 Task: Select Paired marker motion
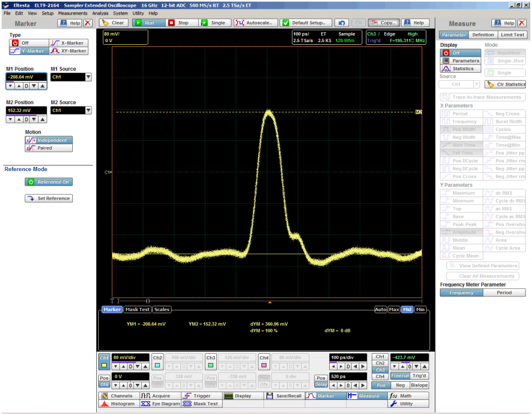49,148
